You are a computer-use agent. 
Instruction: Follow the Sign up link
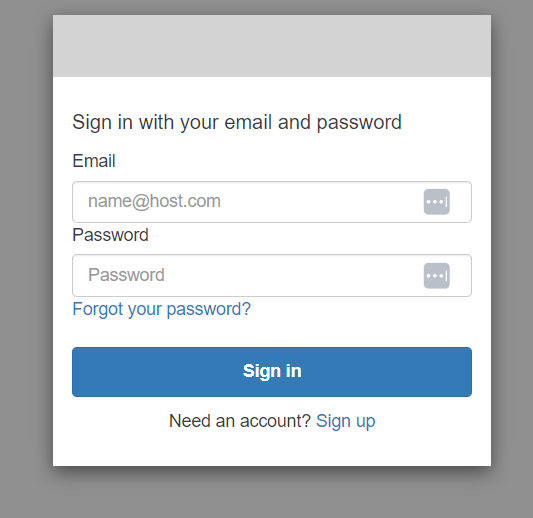pyautogui.click(x=346, y=421)
